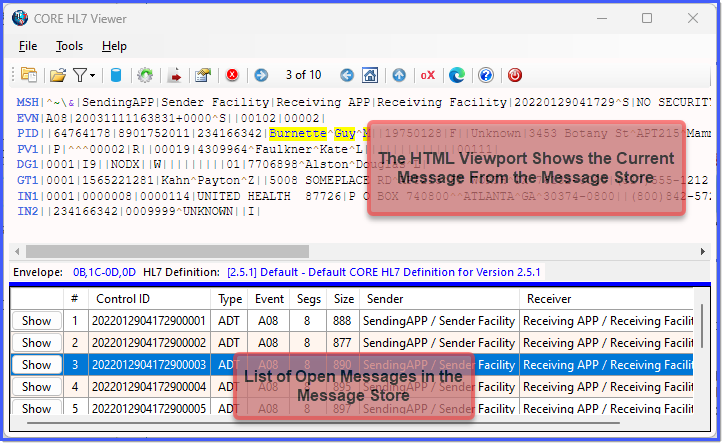The image size is (724, 445).
Task: Click the IN1 segment label
Action: click(27, 196)
